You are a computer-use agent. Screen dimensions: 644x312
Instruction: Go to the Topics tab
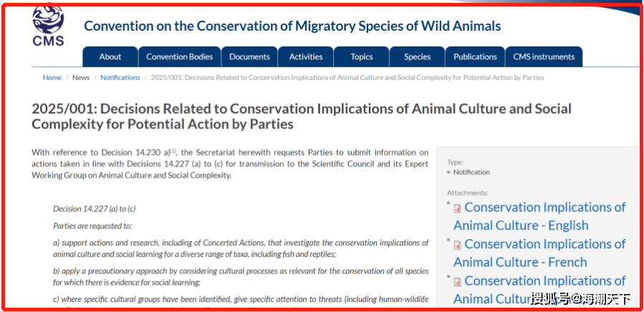coord(362,57)
